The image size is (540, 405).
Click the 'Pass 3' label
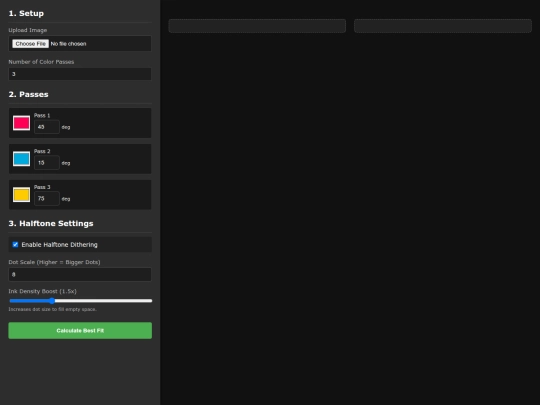coord(42,187)
